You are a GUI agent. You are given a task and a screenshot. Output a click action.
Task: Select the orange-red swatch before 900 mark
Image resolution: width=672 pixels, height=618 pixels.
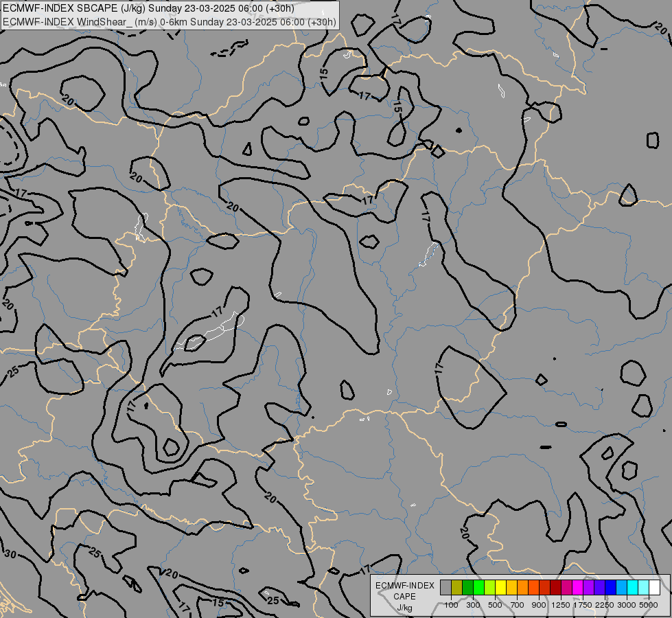(x=533, y=588)
